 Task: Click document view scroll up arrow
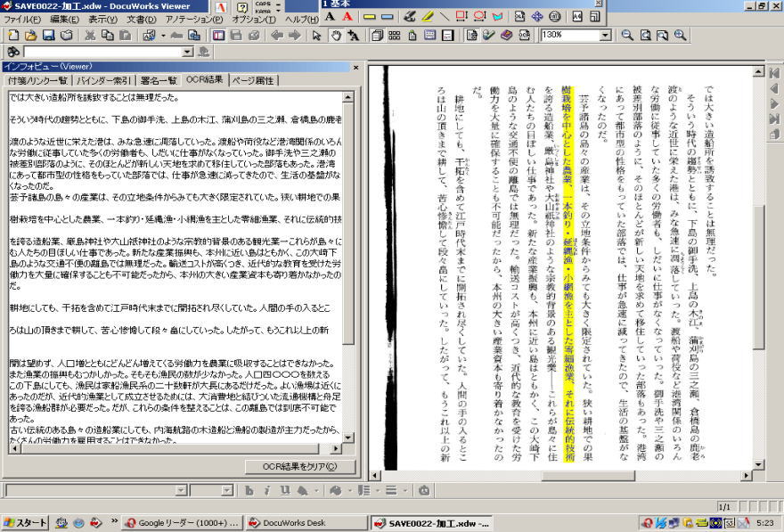pos(758,72)
